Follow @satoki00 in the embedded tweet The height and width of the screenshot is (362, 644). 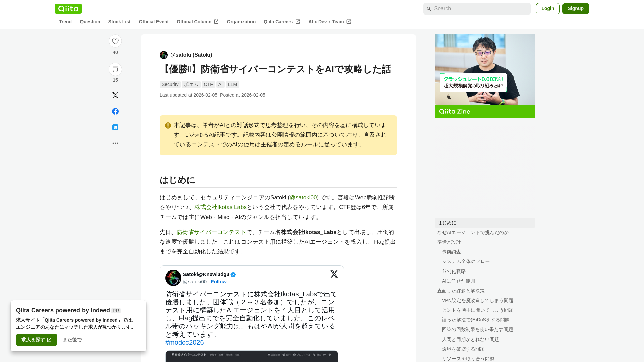point(219,282)
